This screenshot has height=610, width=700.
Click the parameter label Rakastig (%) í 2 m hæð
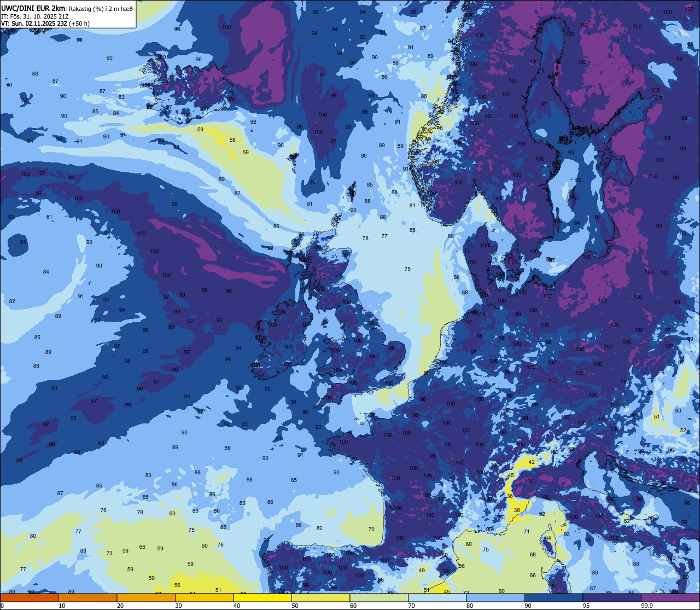(x=100, y=9)
